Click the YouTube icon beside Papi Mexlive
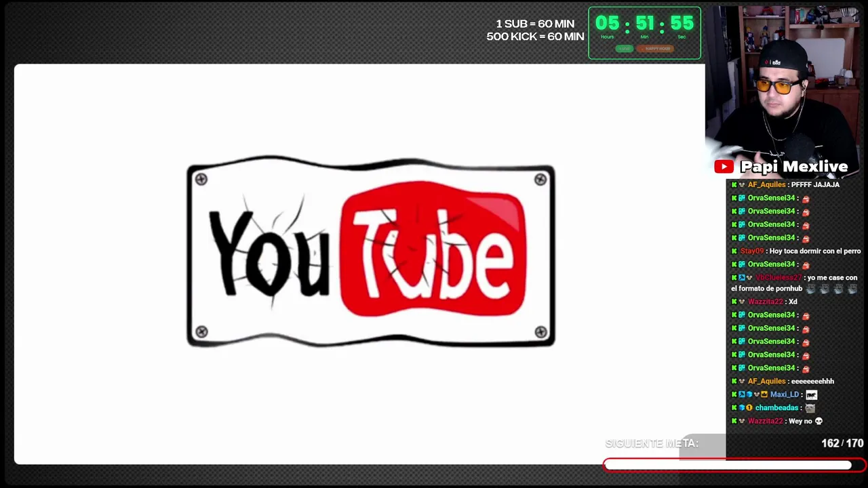The height and width of the screenshot is (488, 868). (724, 167)
